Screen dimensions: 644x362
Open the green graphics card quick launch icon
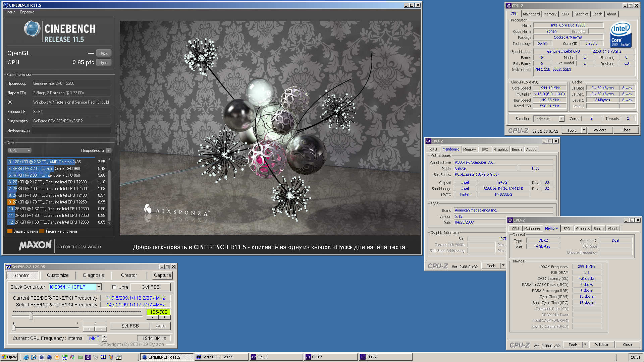click(x=80, y=357)
